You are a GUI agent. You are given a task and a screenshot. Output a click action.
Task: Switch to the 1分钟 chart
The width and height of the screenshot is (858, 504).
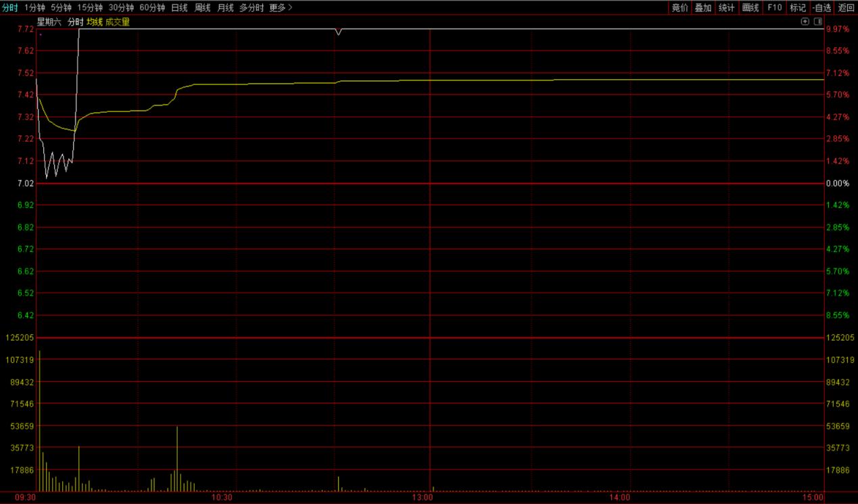[x=34, y=7]
